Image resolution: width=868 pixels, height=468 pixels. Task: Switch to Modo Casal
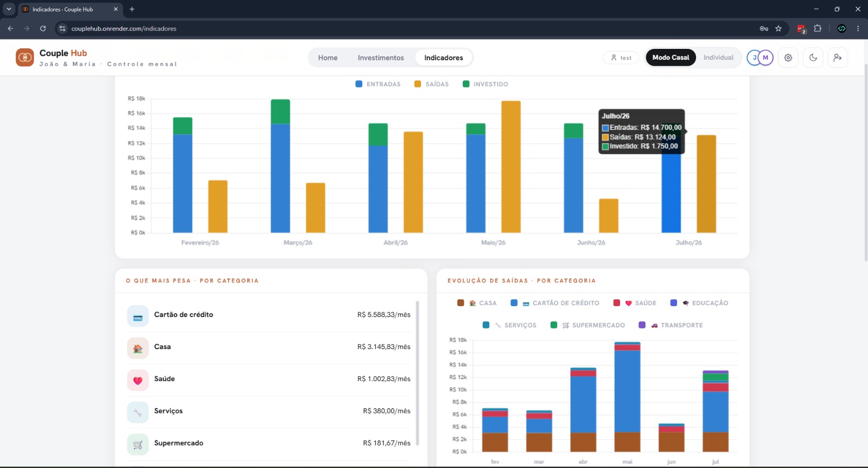671,58
